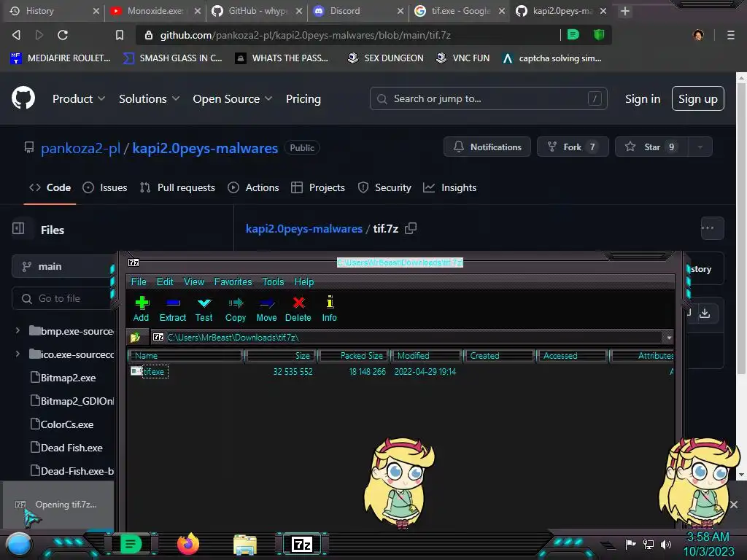Click the Test toolbar icon in 7-Zip
Screen dimensions: 747x560
pos(204,303)
